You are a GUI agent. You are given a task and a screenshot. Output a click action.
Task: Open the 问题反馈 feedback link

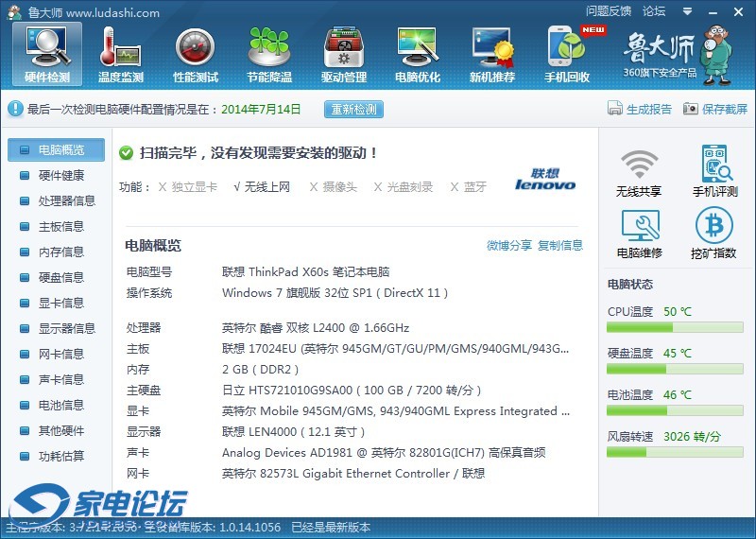(x=609, y=10)
